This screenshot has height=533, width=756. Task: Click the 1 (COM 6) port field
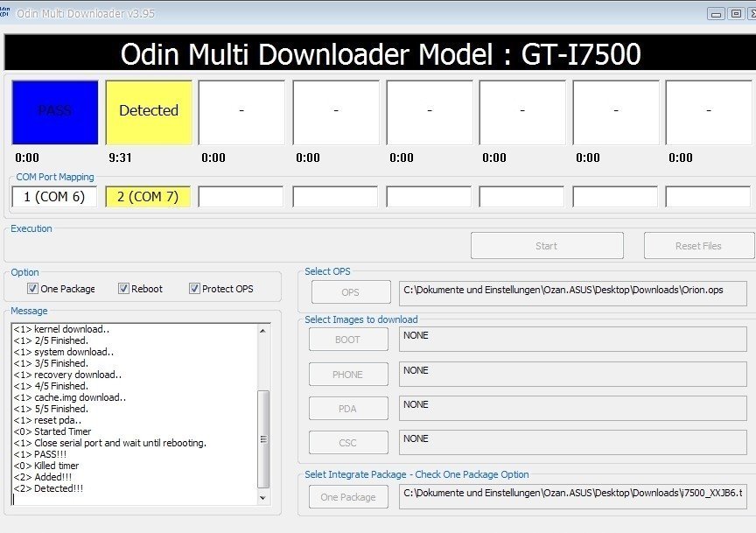pyautogui.click(x=54, y=197)
